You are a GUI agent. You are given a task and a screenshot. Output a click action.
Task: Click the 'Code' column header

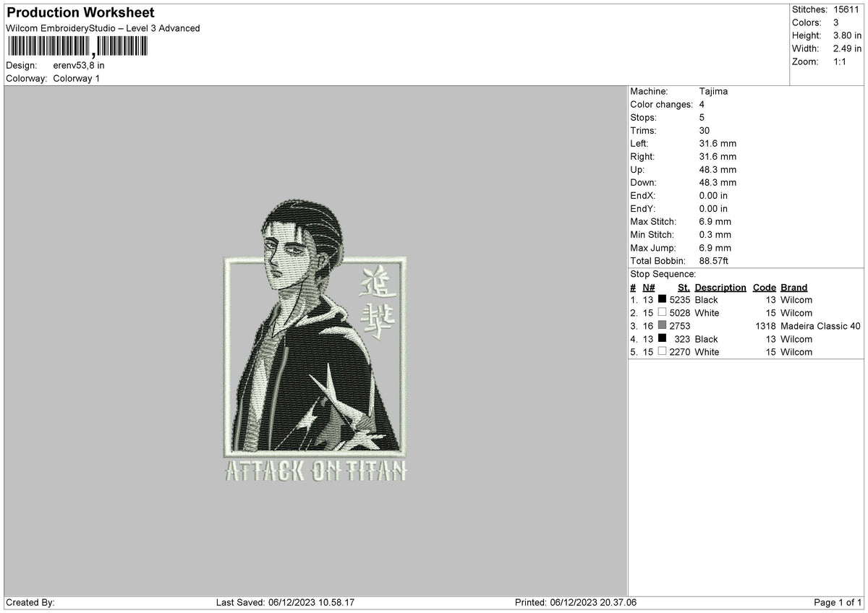764,287
